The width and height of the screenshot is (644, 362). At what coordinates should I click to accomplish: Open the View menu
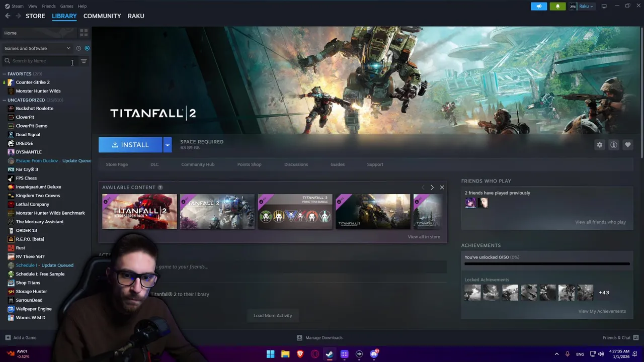click(x=33, y=6)
